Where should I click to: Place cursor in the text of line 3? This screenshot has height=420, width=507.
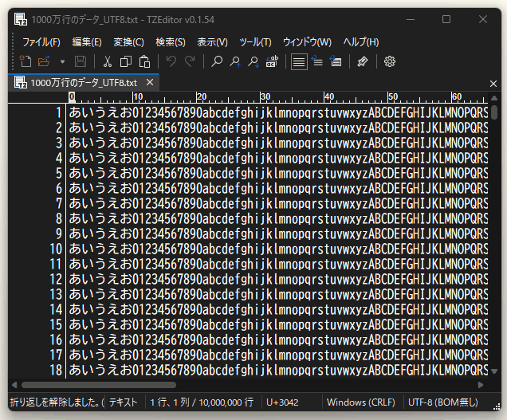coord(278,143)
